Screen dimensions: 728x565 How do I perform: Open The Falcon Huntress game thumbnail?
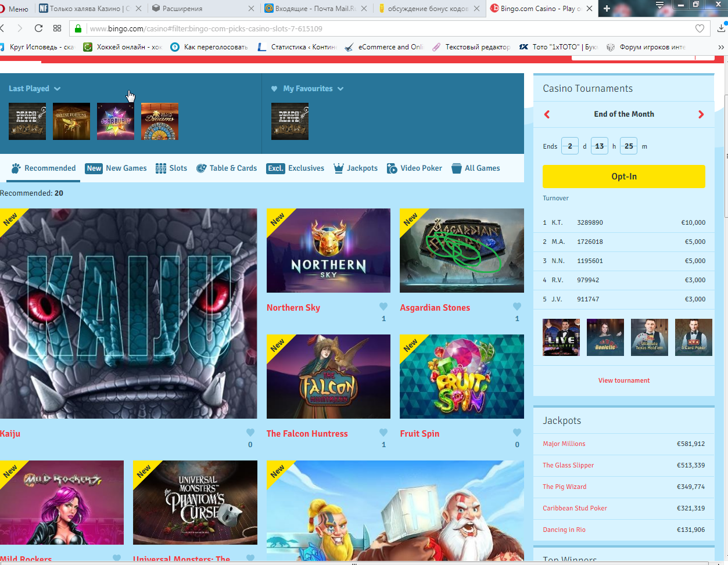tap(328, 376)
